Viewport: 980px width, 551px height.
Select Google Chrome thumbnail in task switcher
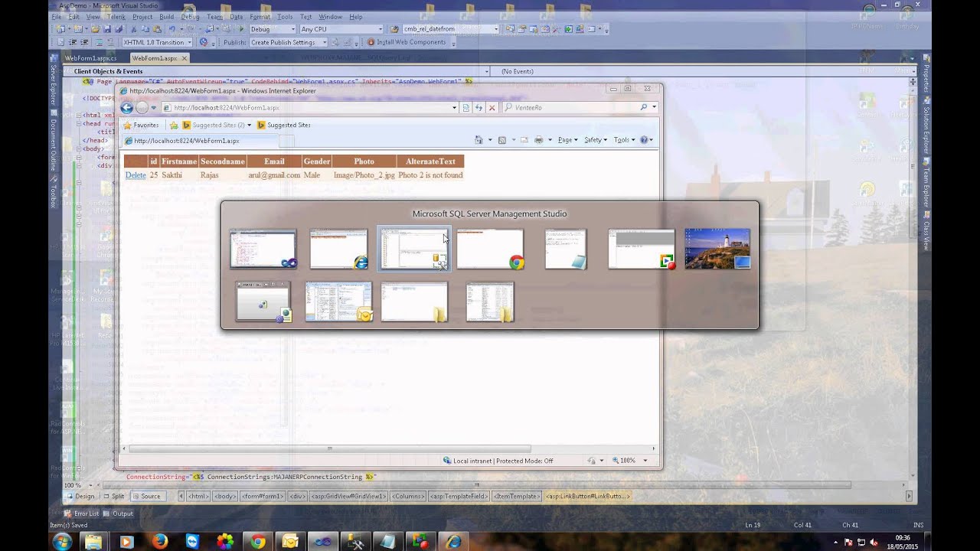pyautogui.click(x=490, y=249)
